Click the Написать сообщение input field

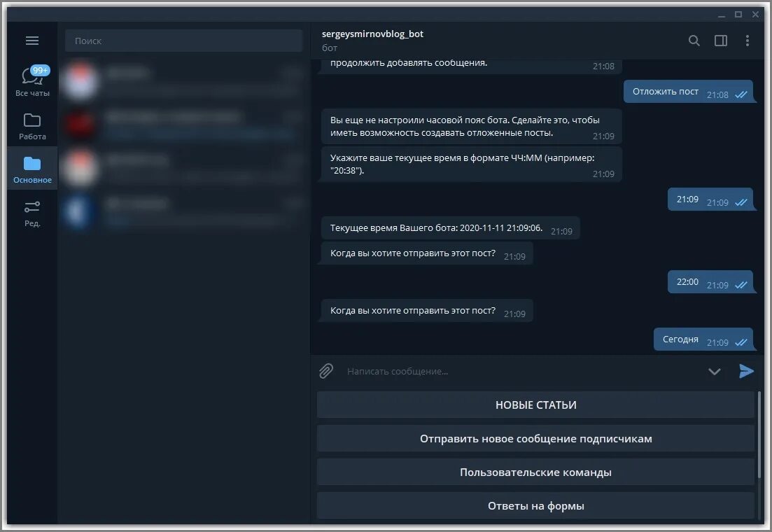522,371
